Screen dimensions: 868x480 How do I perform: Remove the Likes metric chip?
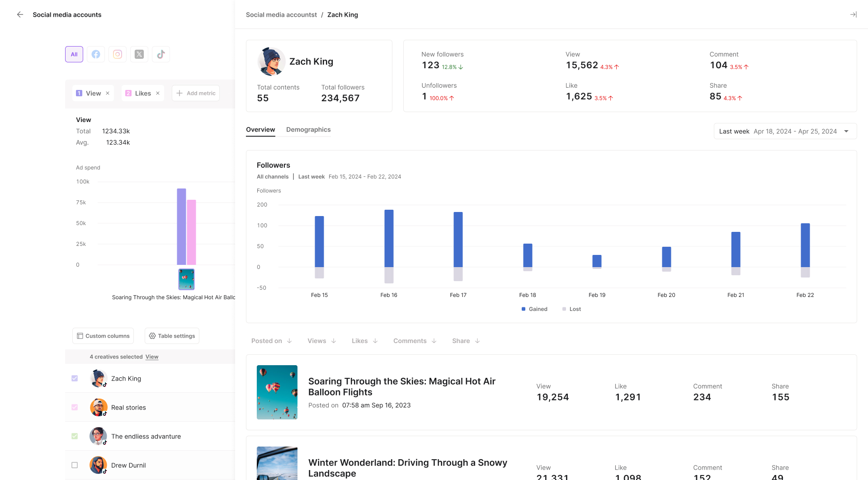[x=158, y=93]
